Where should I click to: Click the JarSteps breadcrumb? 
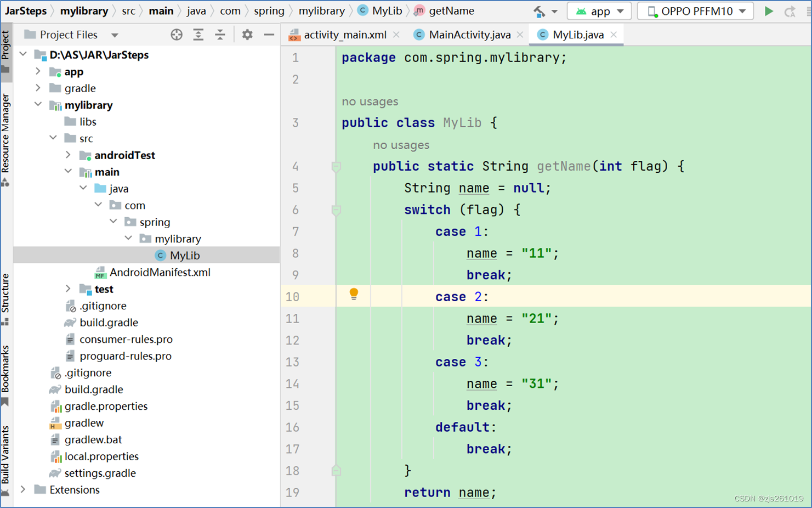(x=26, y=10)
